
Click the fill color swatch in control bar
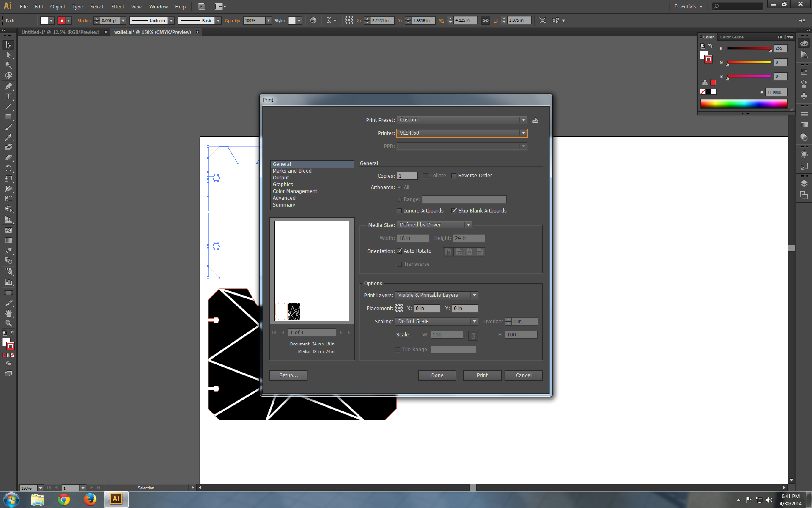point(44,20)
